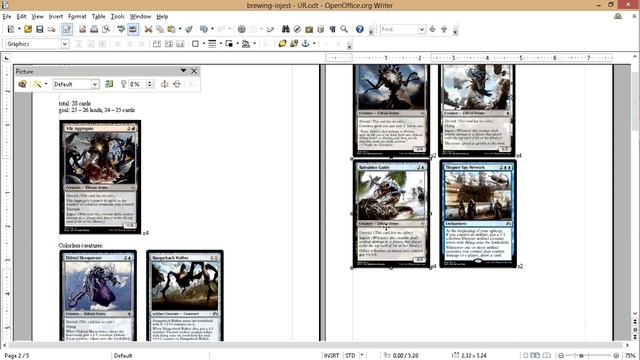Choose the border Line Color

229,44
